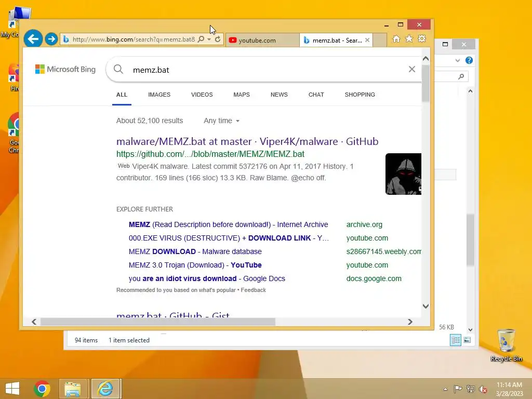Open 000.EXE VIRUS DOWNLOAD LINK result

(x=229, y=238)
